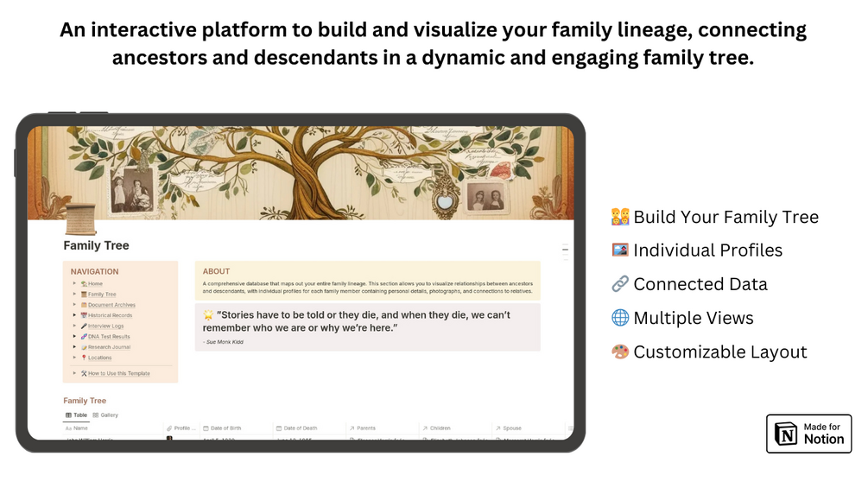This screenshot has width=868, height=488.
Task: Expand the Locations toggle arrow
Action: coord(75,358)
